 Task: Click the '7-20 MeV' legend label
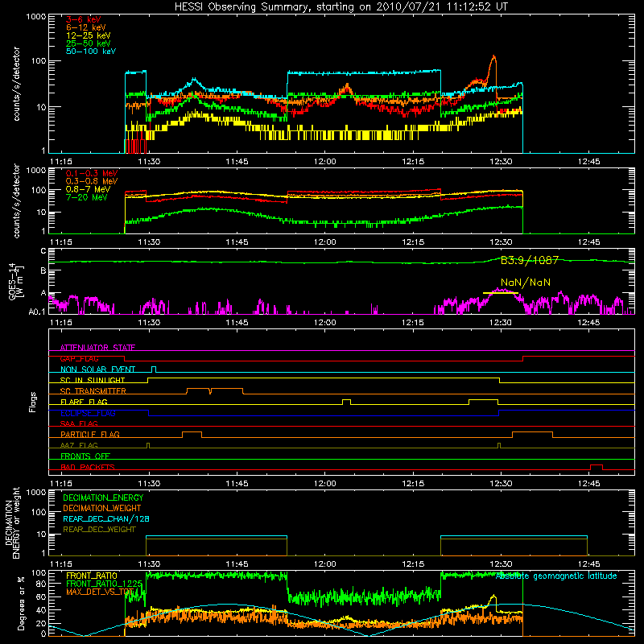[x=87, y=197]
